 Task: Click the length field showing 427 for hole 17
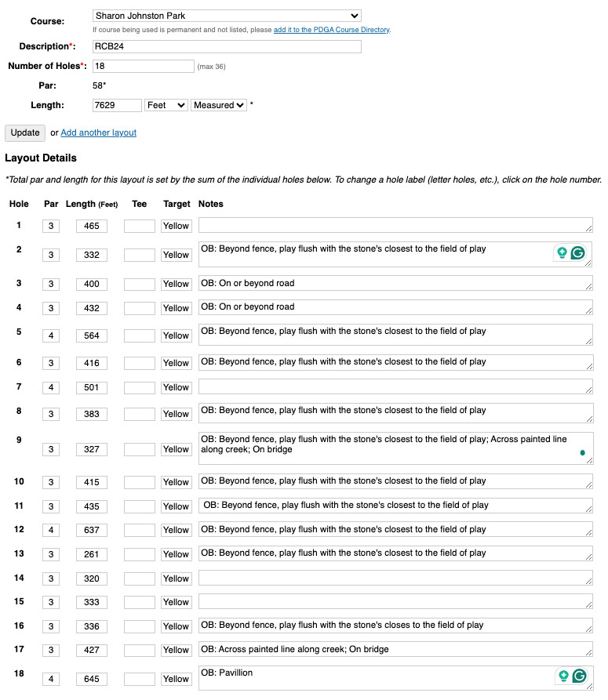pyautogui.click(x=92, y=650)
